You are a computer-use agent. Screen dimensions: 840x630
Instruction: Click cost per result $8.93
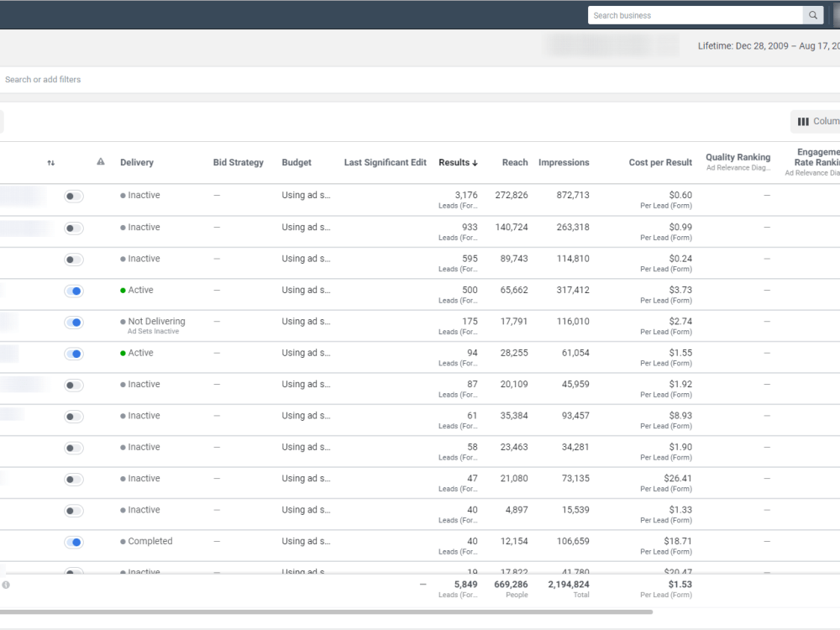pos(680,416)
